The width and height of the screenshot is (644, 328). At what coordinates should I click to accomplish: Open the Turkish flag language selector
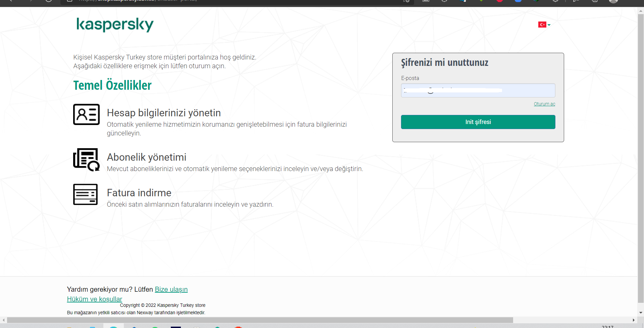point(544,25)
